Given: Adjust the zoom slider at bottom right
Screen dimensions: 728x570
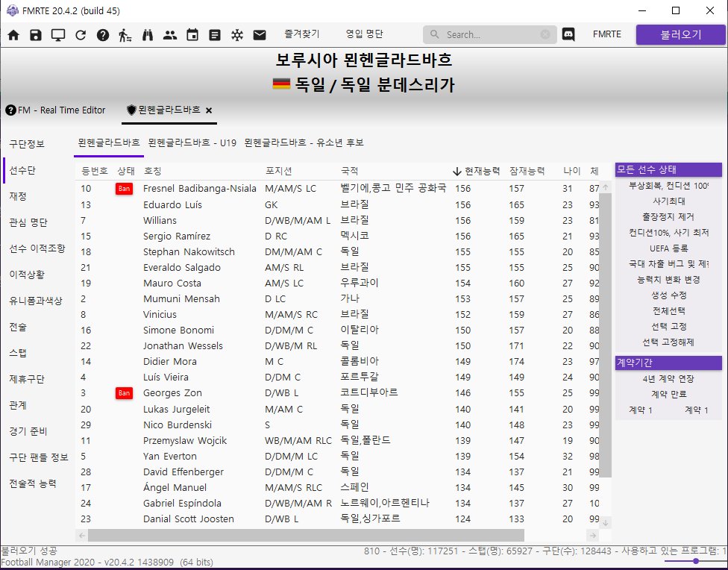Looking at the screenshot, I should 695,560.
